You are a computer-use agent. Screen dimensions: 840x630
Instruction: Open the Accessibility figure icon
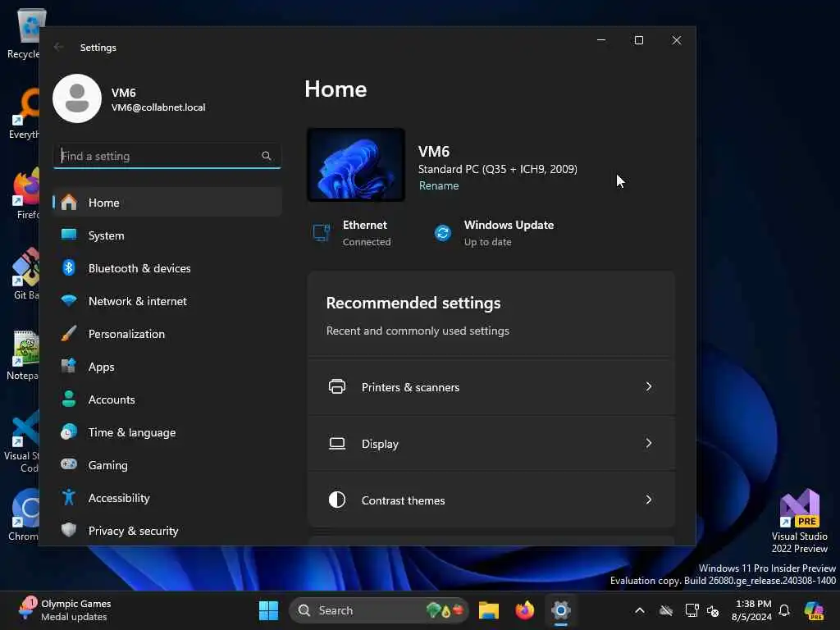tap(69, 497)
